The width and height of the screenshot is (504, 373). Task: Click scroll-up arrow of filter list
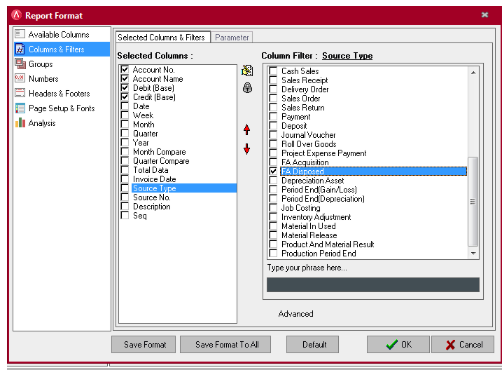473,72
